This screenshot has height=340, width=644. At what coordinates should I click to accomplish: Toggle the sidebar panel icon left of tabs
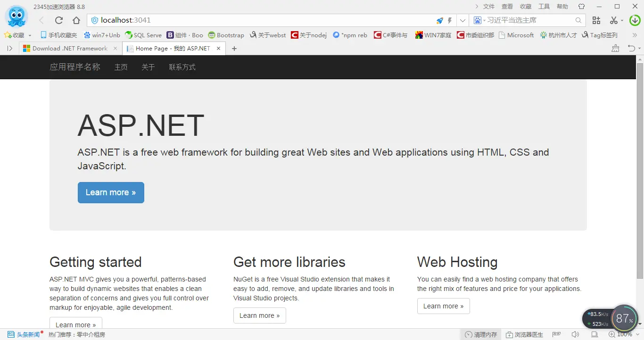pos(9,48)
